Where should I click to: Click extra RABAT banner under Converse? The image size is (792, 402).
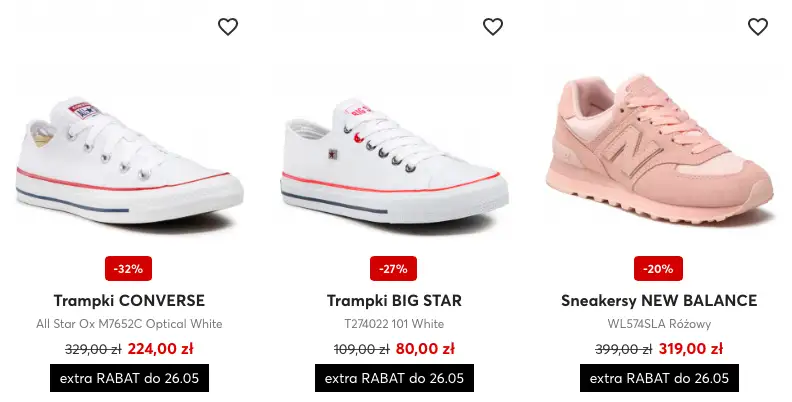coord(129,378)
